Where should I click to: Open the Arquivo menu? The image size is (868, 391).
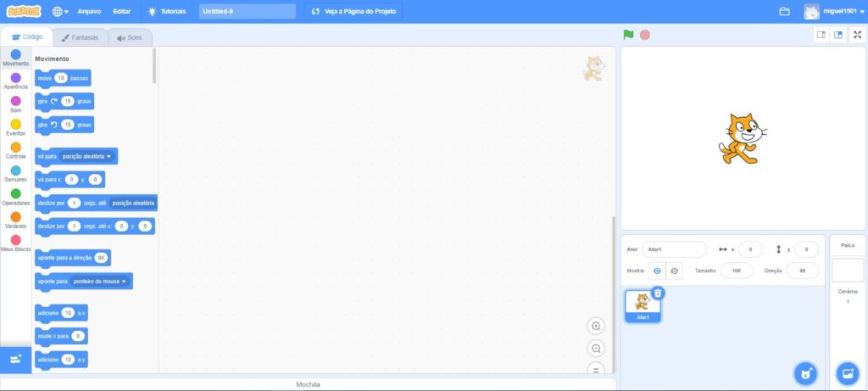pyautogui.click(x=89, y=12)
